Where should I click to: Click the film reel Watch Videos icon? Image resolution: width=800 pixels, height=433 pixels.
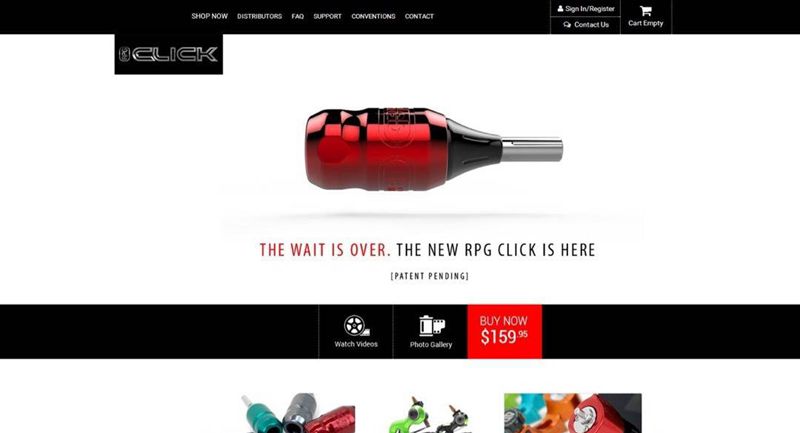(356, 326)
